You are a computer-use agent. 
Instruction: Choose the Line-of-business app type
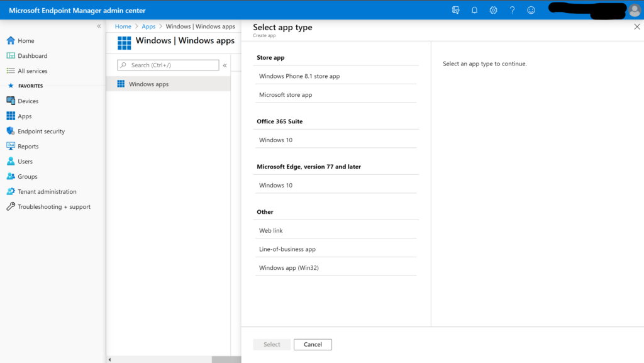pos(336,249)
